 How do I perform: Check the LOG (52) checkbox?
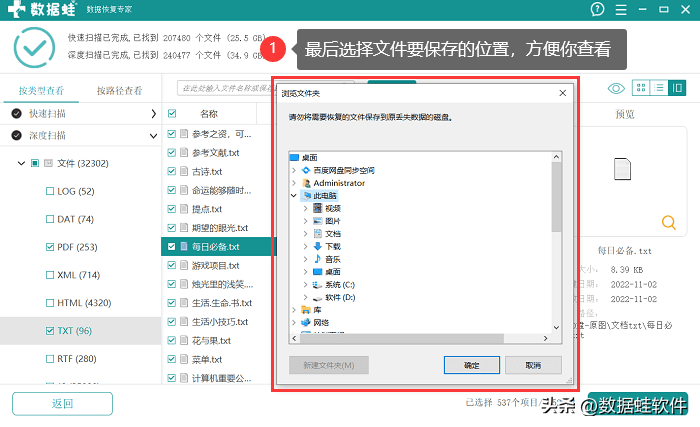tap(50, 191)
